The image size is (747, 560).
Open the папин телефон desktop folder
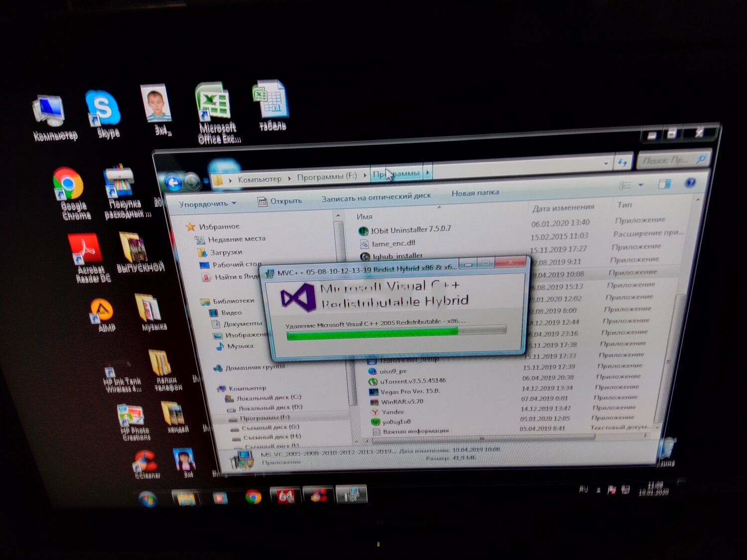(x=164, y=371)
